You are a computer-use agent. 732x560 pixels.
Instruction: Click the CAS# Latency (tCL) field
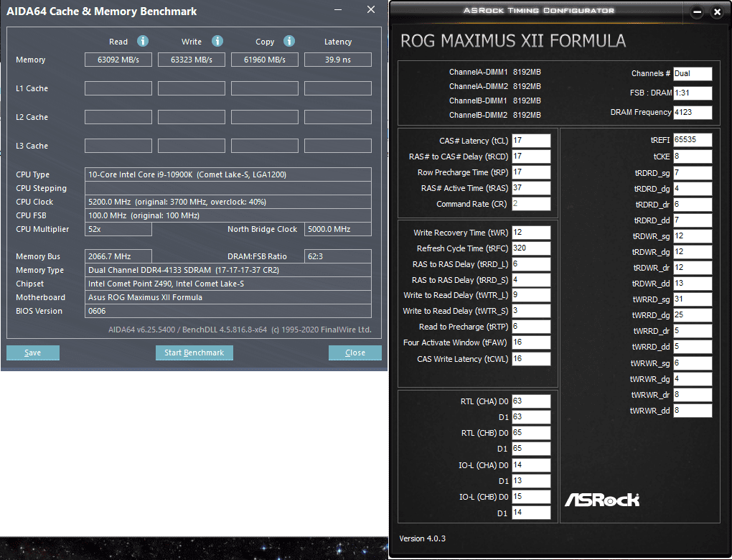click(531, 141)
